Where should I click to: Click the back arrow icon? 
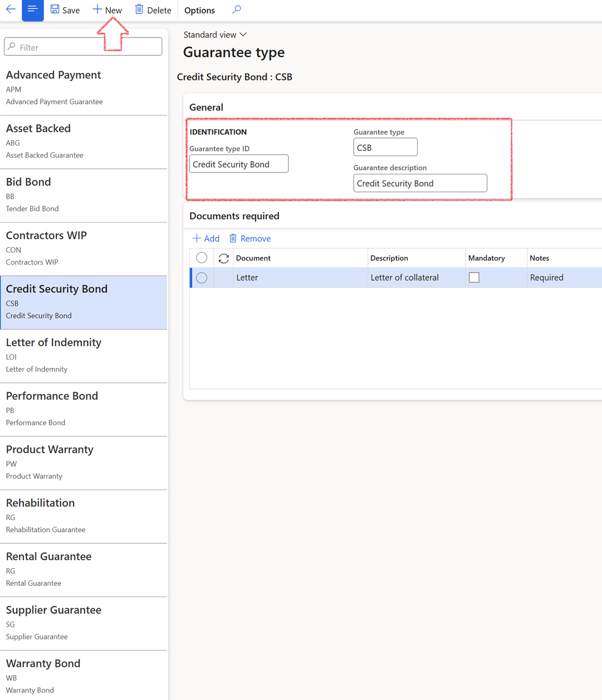tap(11, 10)
